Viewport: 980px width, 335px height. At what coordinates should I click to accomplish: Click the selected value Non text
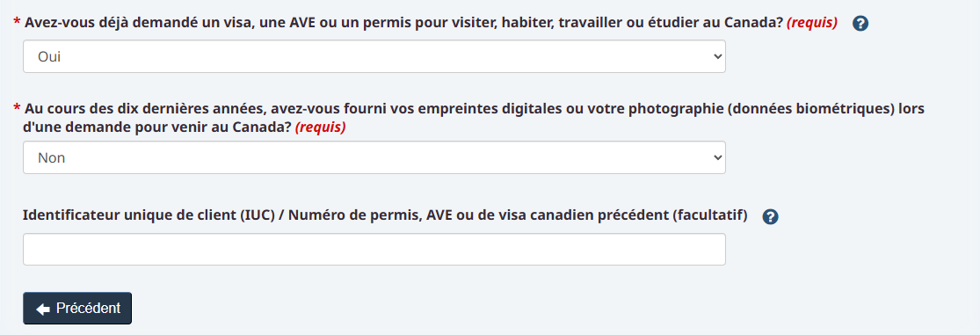click(51, 158)
